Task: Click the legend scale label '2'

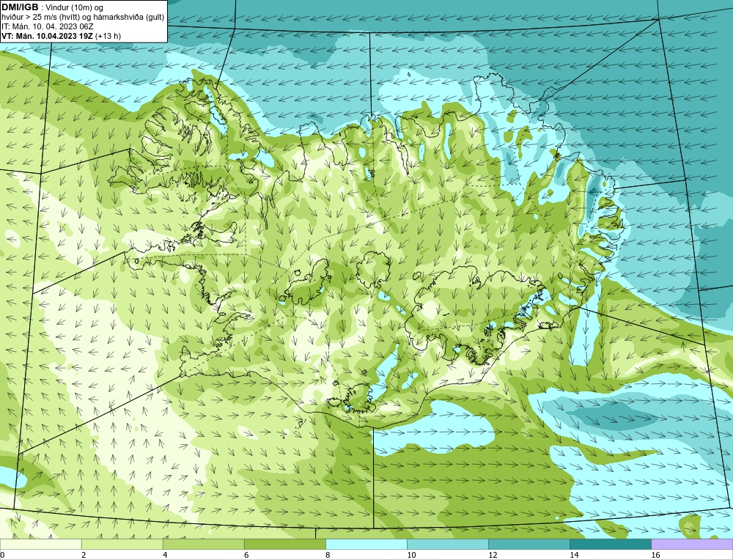Action: (84, 555)
